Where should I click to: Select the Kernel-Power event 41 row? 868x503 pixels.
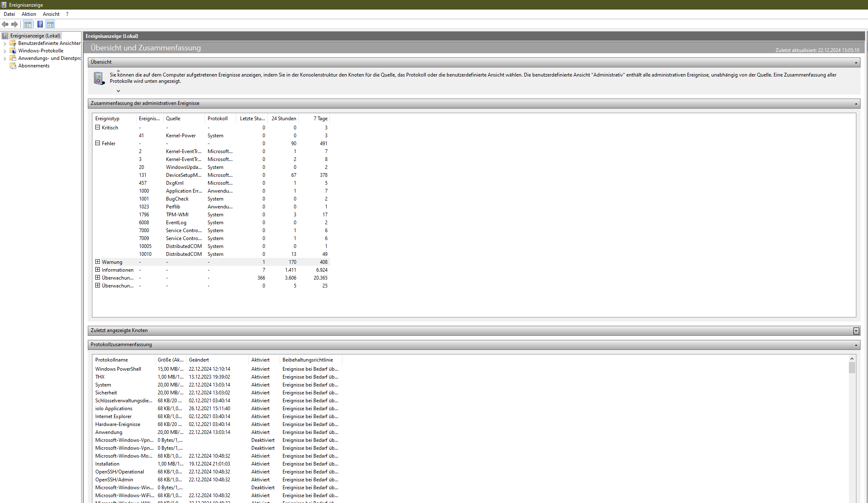(181, 136)
